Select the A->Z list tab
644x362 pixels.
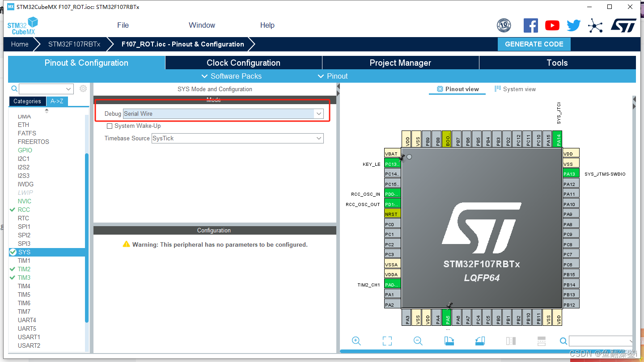tap(57, 101)
